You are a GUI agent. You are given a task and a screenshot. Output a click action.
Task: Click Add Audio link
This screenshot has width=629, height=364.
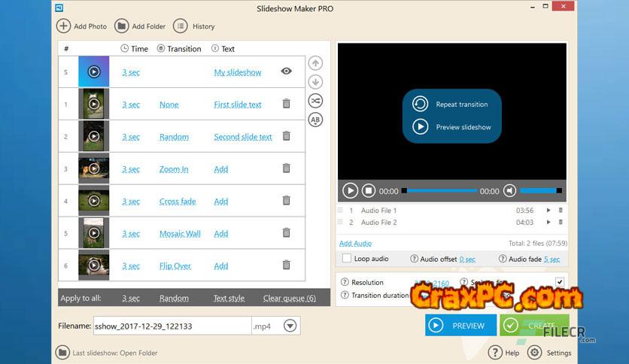coord(355,244)
